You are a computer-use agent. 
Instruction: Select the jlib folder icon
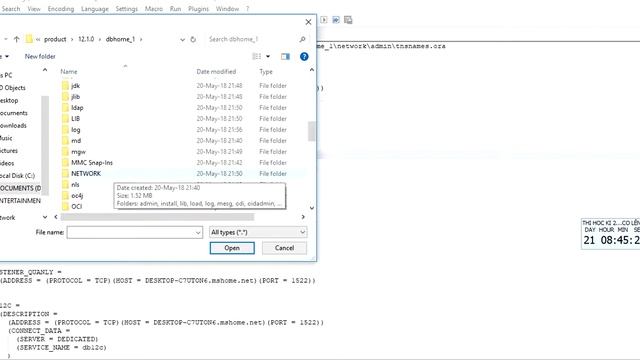[x=65, y=97]
